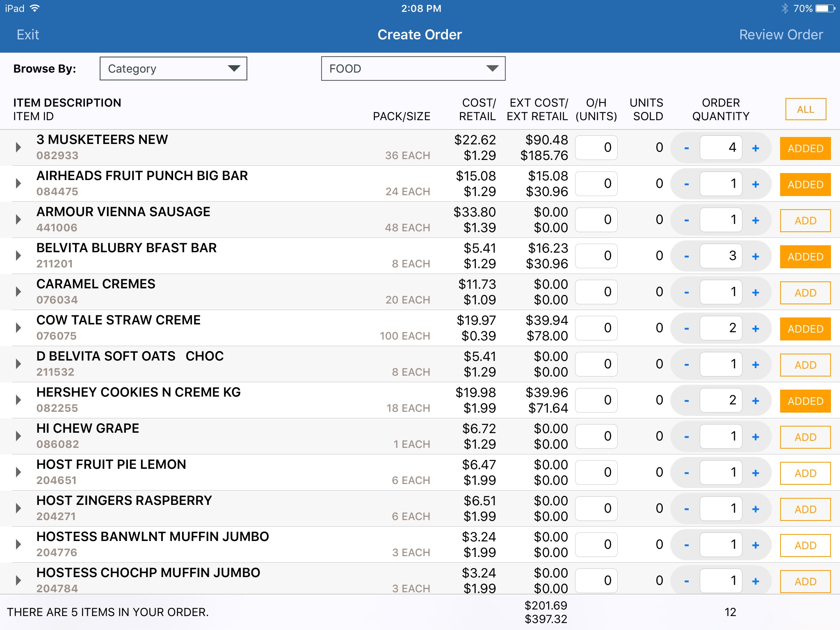Decrease quantity for 3 MUSKETEERS NEW
Viewport: 840px width, 630px height.
click(x=686, y=148)
